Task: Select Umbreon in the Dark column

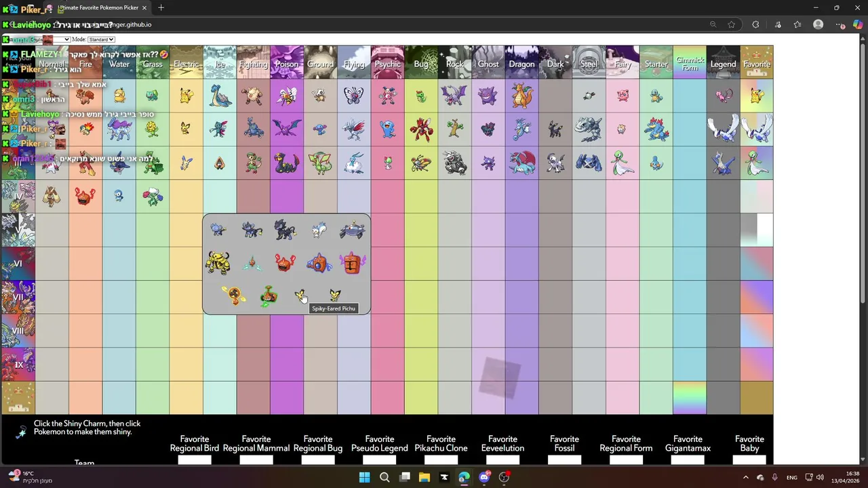Action: (555, 129)
